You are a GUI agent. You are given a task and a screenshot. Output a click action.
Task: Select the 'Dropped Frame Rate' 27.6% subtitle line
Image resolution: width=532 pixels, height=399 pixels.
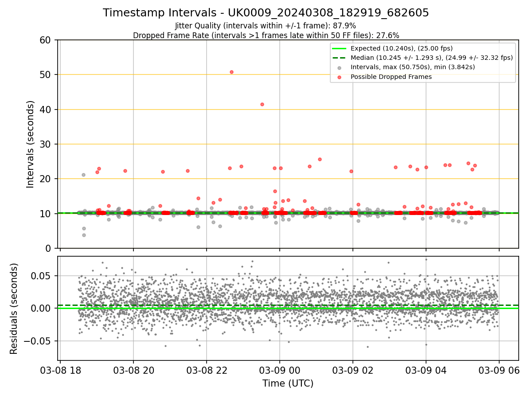coord(266,35)
